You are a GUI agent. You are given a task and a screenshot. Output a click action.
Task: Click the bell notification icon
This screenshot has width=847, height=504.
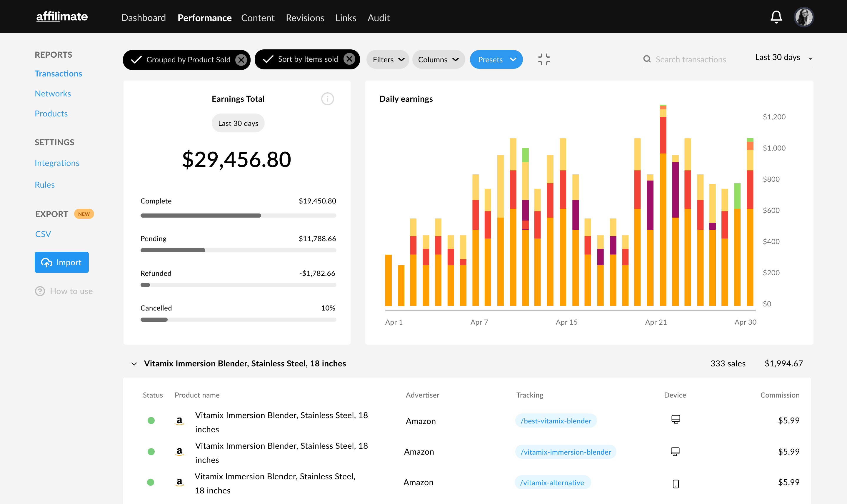(776, 16)
